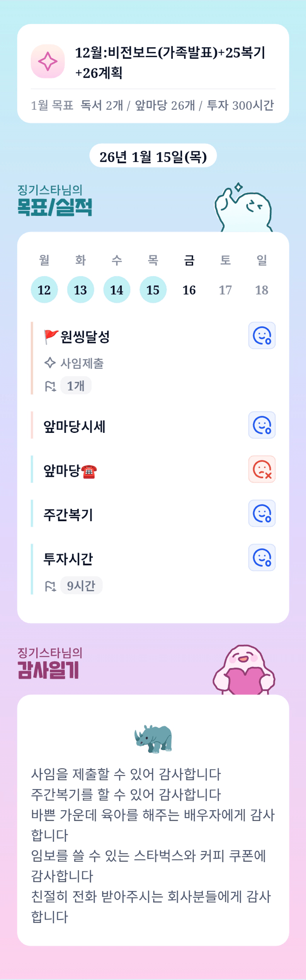Click the pink sparkle vision board icon

coord(48,62)
